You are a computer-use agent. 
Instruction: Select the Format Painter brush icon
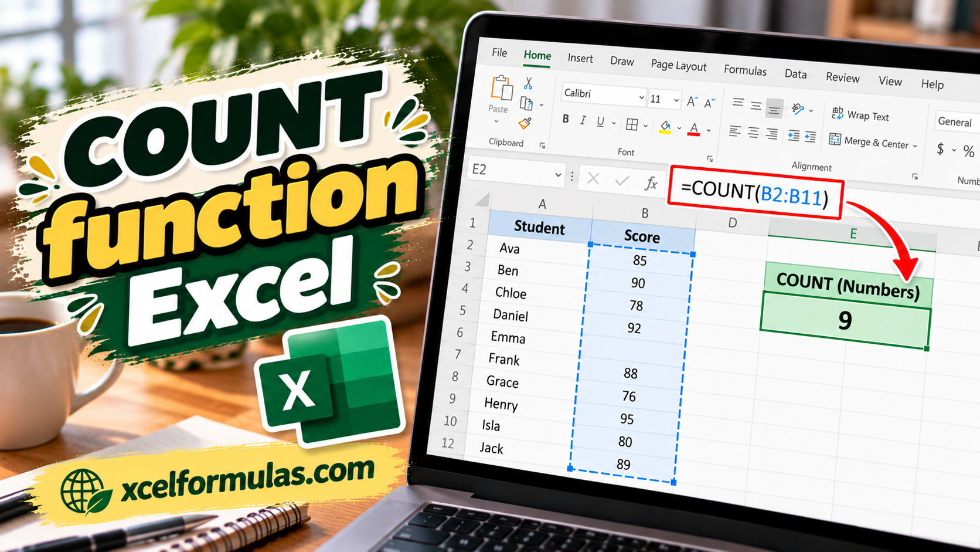[525, 123]
